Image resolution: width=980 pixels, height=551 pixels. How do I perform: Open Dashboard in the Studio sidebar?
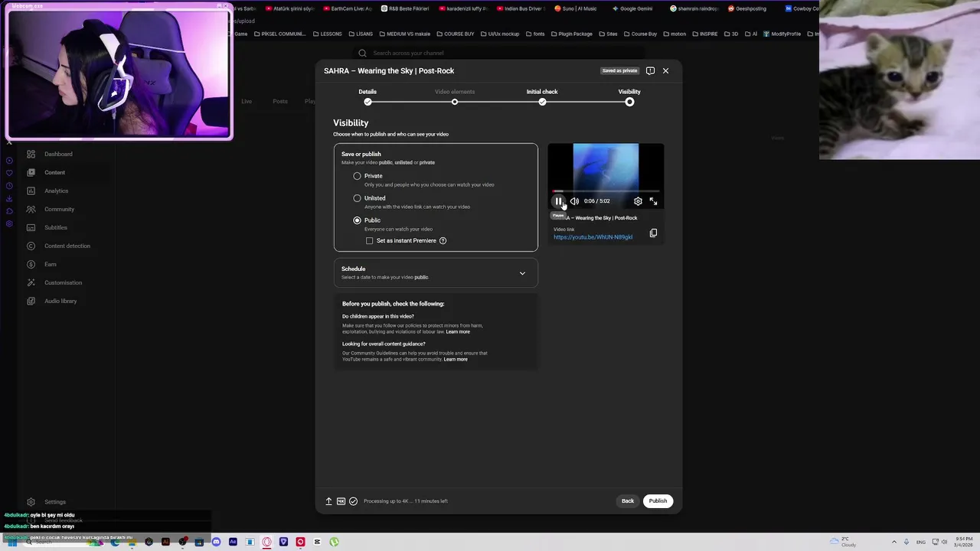(58, 154)
